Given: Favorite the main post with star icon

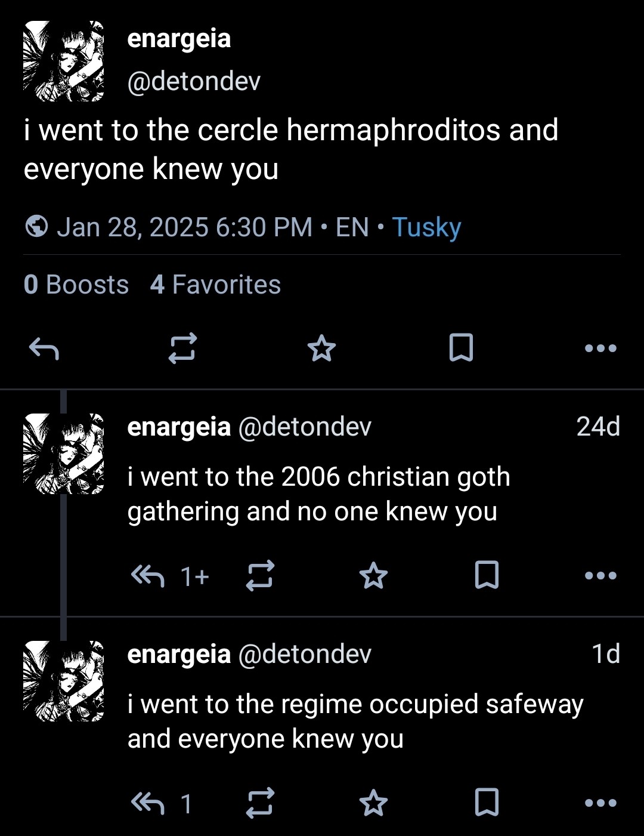Looking at the screenshot, I should 321,348.
